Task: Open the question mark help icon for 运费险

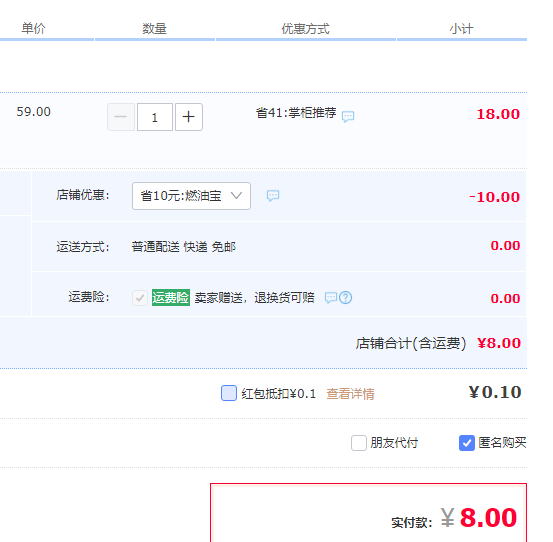Action: tap(346, 298)
